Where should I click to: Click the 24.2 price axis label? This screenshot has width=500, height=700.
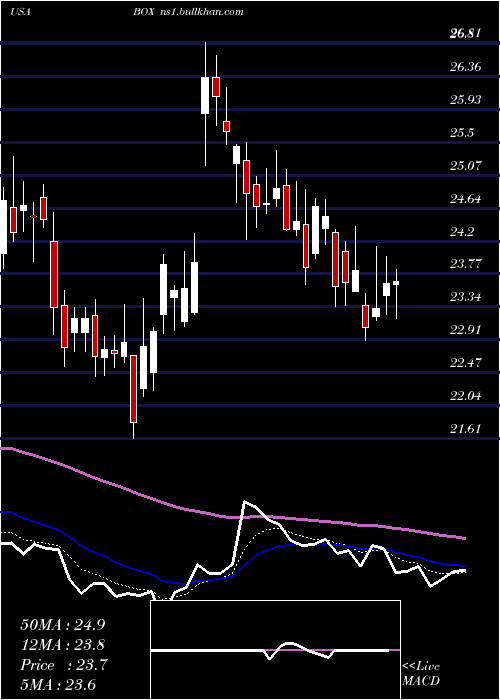click(x=463, y=232)
